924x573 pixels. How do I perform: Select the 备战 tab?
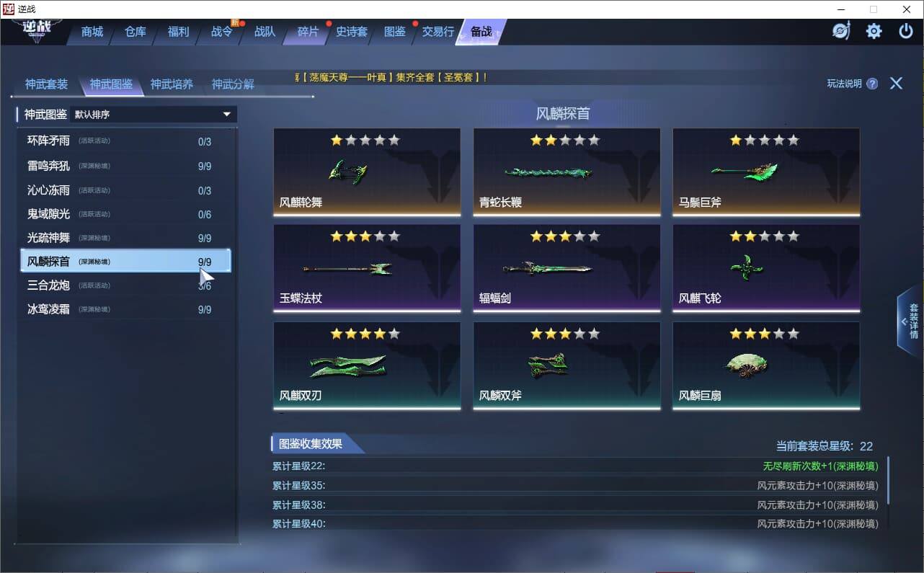(481, 32)
